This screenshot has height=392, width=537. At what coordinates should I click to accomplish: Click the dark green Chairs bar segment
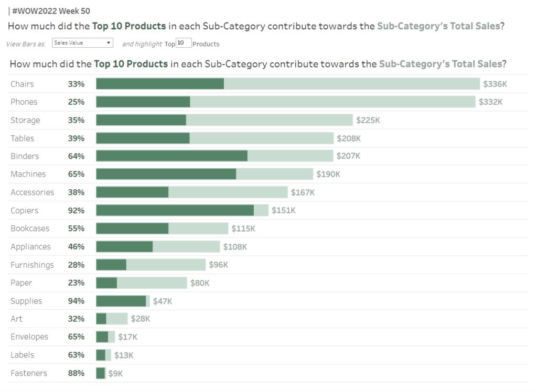coord(160,84)
